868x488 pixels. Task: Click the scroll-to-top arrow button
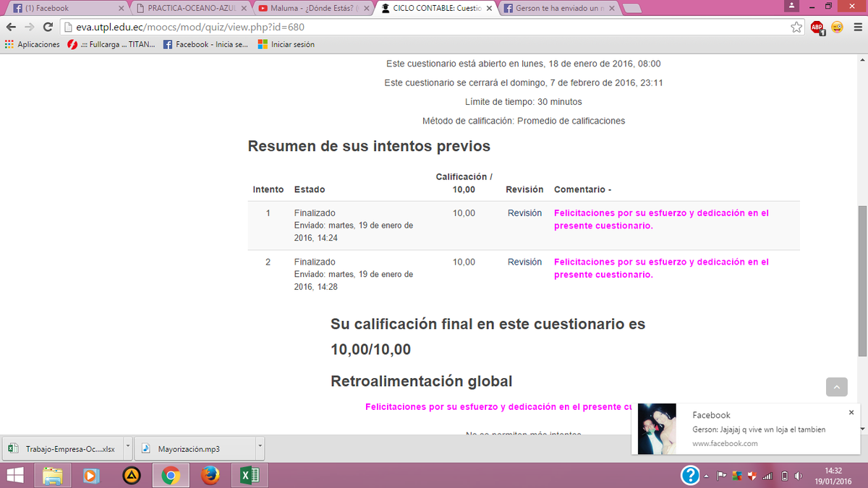coord(836,387)
